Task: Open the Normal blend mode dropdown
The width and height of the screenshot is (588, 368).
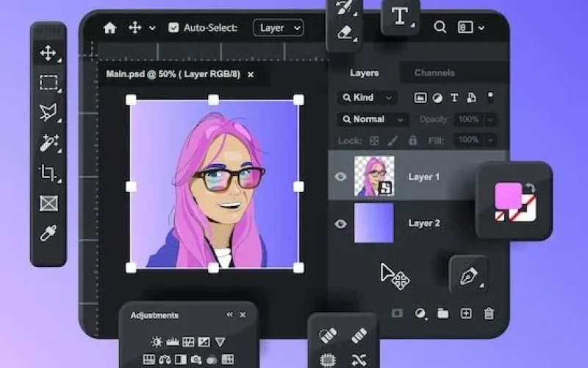Action: pos(373,119)
